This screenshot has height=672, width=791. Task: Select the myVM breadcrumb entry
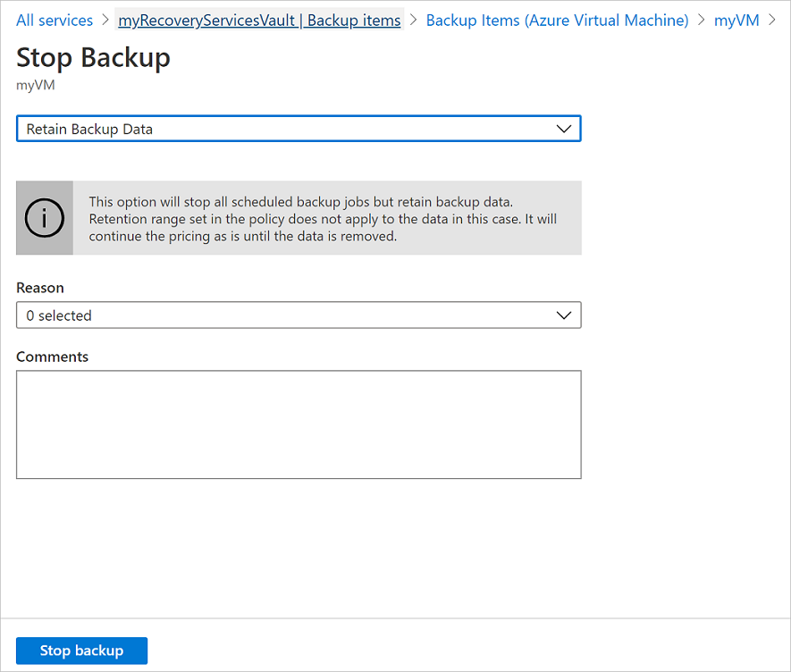tap(736, 20)
